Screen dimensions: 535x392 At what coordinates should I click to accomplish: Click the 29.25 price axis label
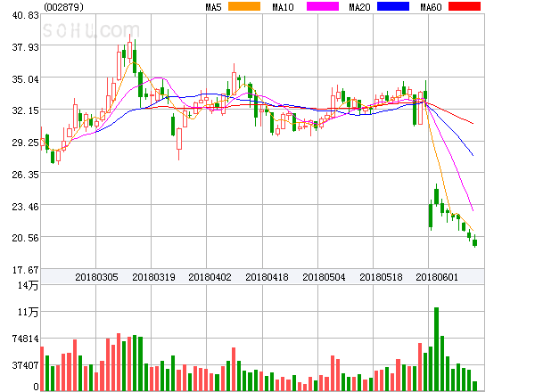coord(25,143)
